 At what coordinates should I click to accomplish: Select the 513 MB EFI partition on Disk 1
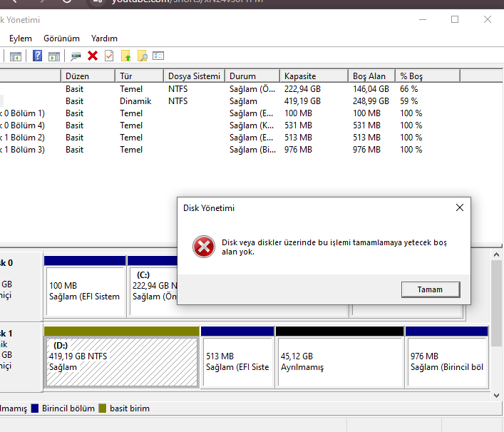click(x=237, y=358)
